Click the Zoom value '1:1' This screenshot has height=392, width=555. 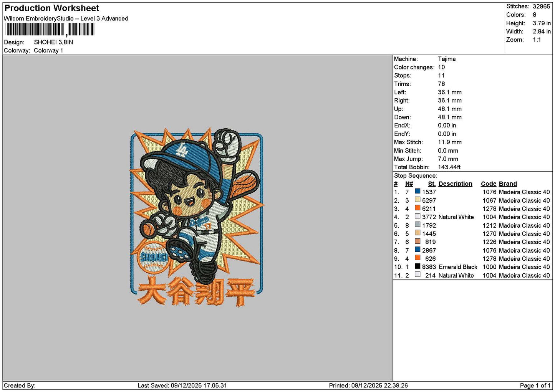pos(537,40)
